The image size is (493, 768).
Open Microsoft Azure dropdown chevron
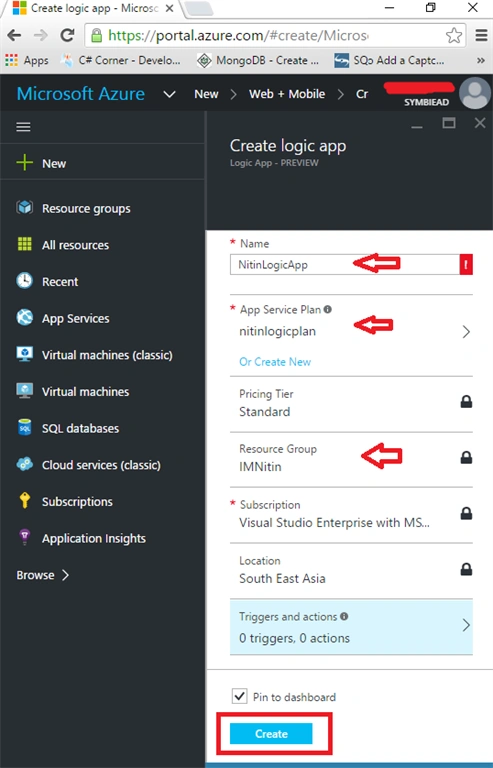pyautogui.click(x=169, y=94)
